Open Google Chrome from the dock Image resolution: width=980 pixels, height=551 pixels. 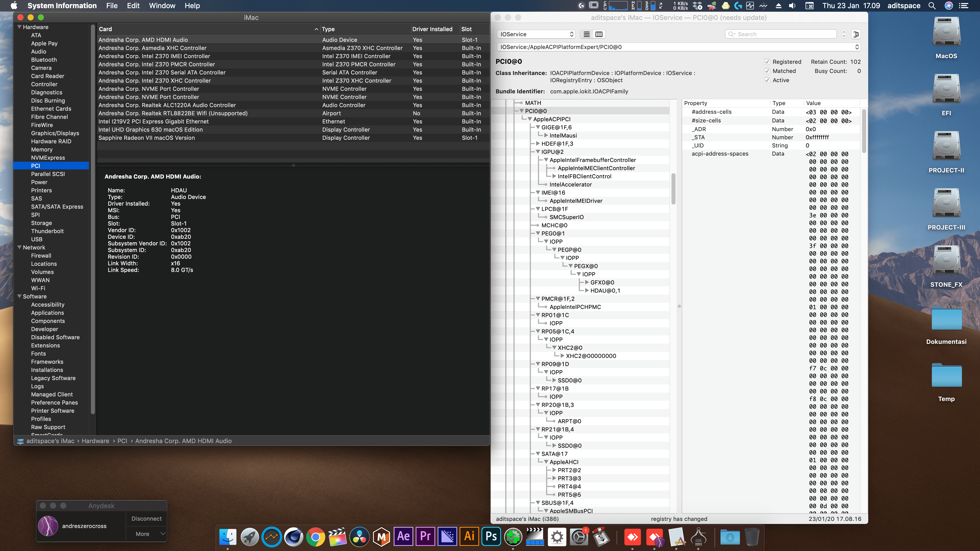click(316, 536)
